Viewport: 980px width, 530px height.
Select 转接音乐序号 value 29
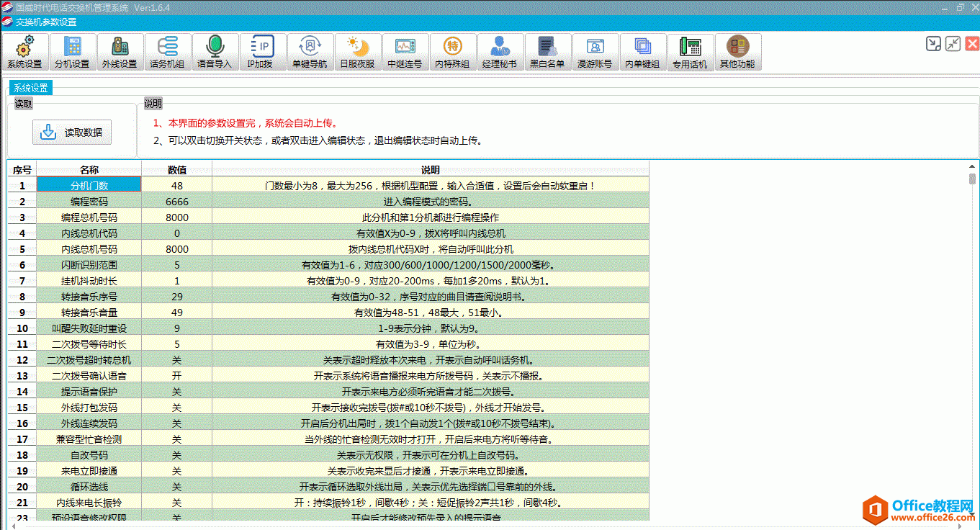tap(176, 297)
